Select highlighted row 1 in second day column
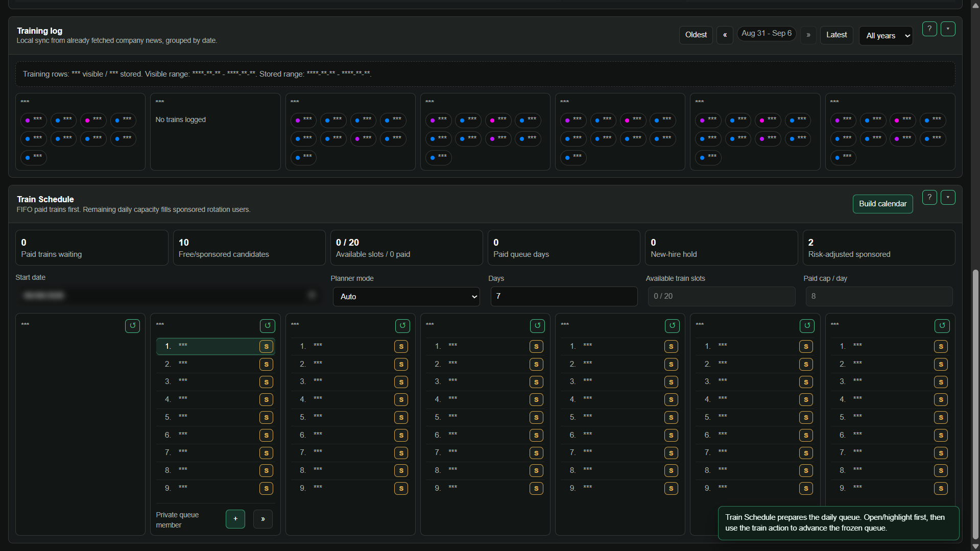 click(216, 347)
